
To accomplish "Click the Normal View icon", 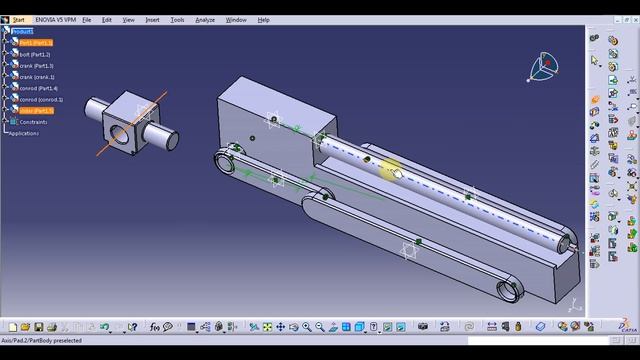I will [333, 327].
